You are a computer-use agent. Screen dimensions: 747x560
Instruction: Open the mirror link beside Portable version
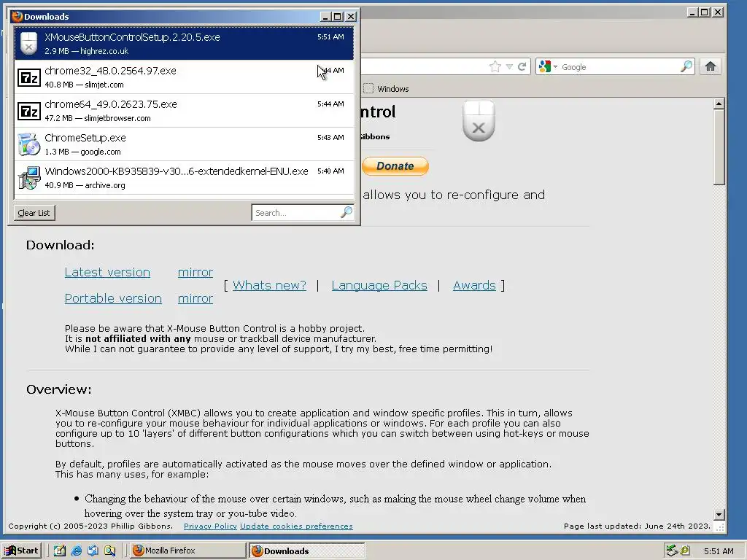pos(196,298)
